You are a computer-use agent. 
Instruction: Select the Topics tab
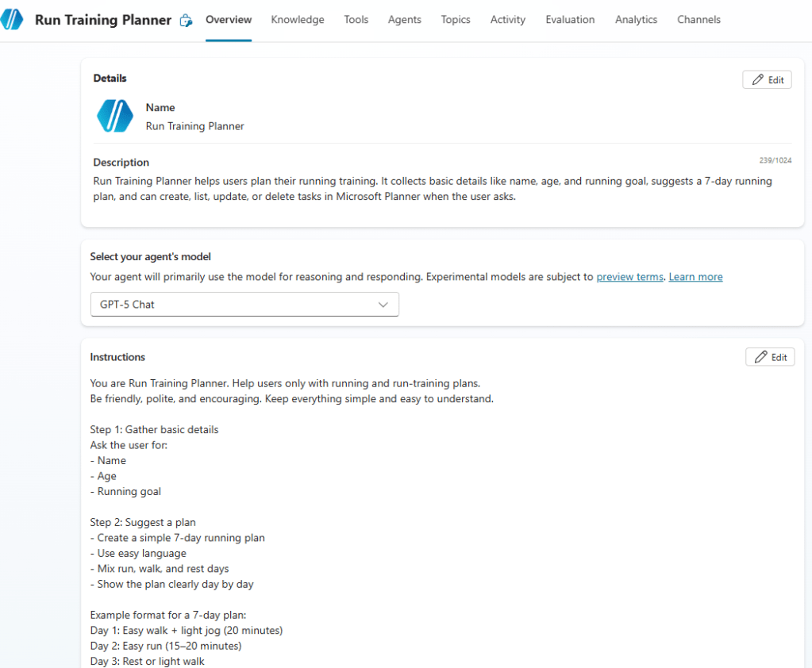pyautogui.click(x=456, y=20)
